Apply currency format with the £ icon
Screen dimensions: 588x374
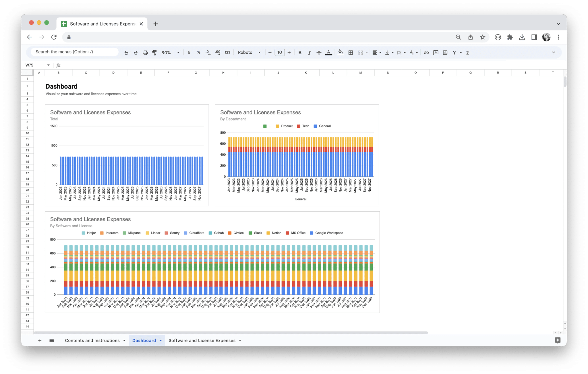tap(189, 52)
